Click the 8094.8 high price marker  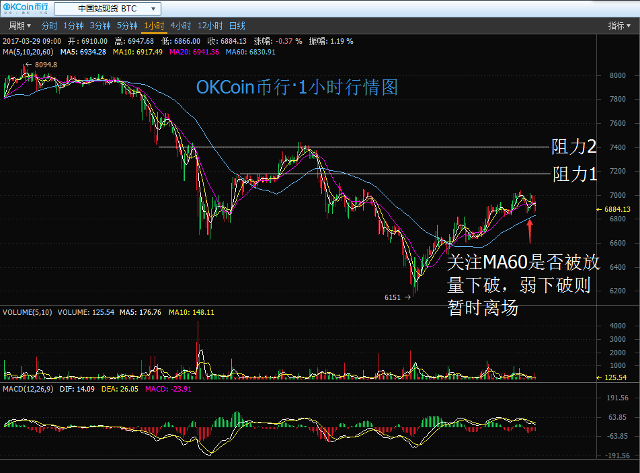[x=41, y=64]
